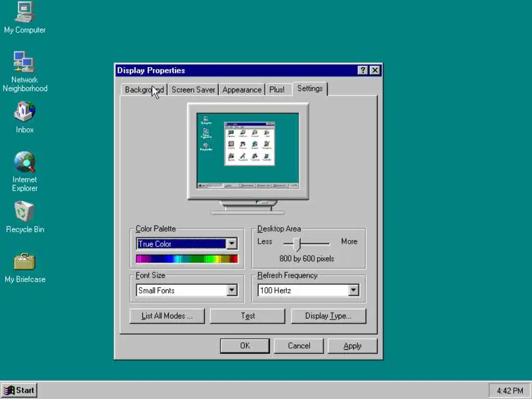Expand the Color Palette dropdown arrow

(232, 244)
